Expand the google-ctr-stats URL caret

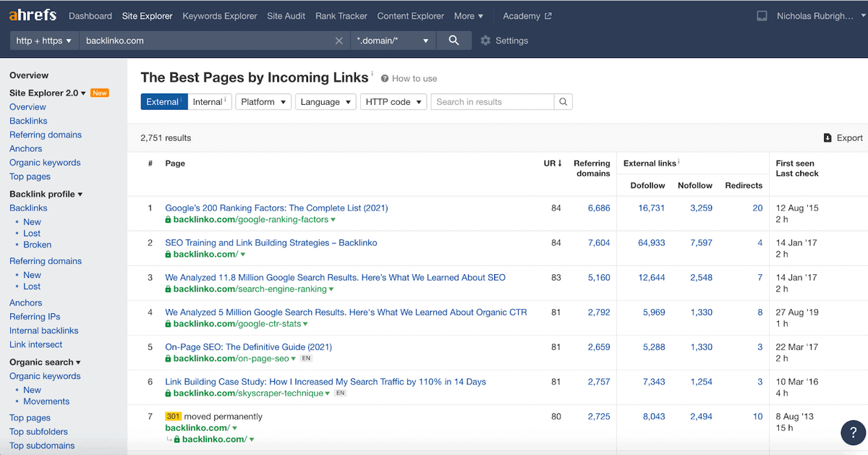click(306, 324)
